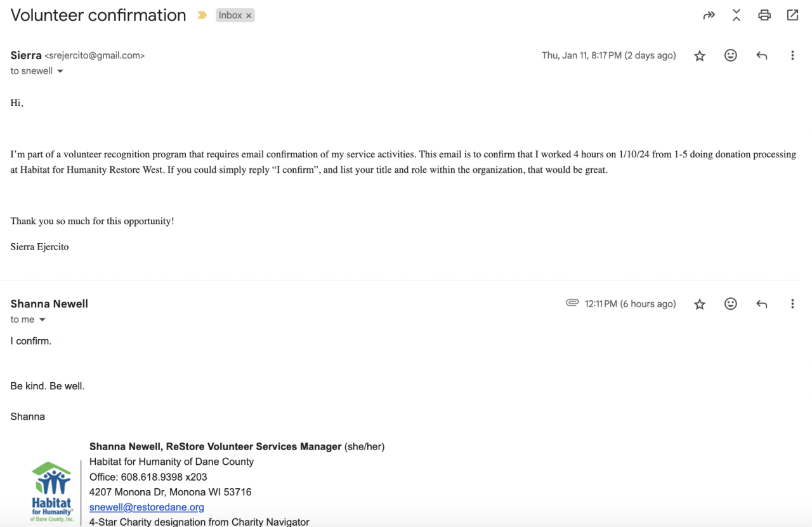Image resolution: width=812 pixels, height=527 pixels.
Task: Collapse all messages in the conversation
Action: (x=737, y=15)
